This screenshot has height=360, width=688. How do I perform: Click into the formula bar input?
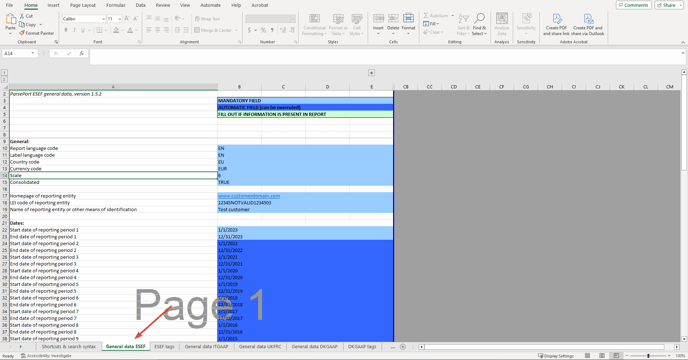pos(386,57)
